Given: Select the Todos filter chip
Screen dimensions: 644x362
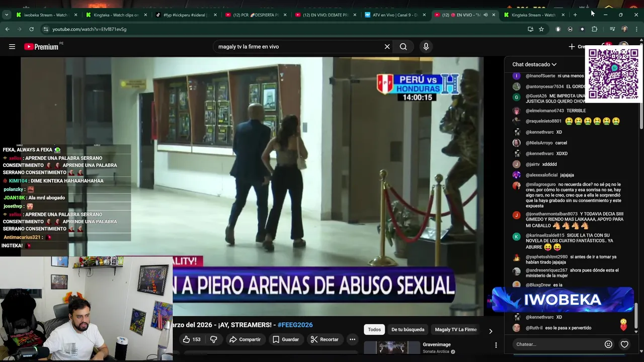Looking at the screenshot, I should click(x=374, y=329).
